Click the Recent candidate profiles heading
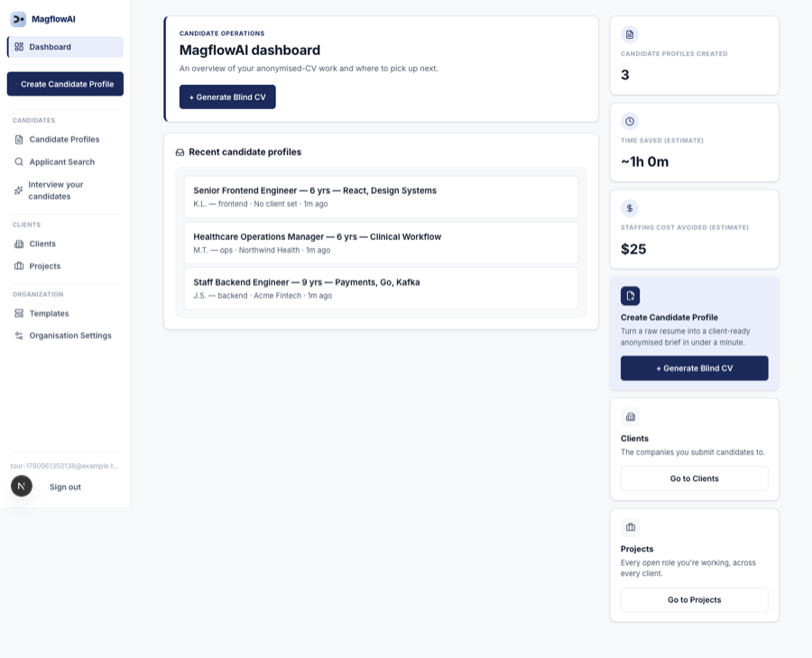Image resolution: width=812 pixels, height=658 pixels. click(x=245, y=153)
